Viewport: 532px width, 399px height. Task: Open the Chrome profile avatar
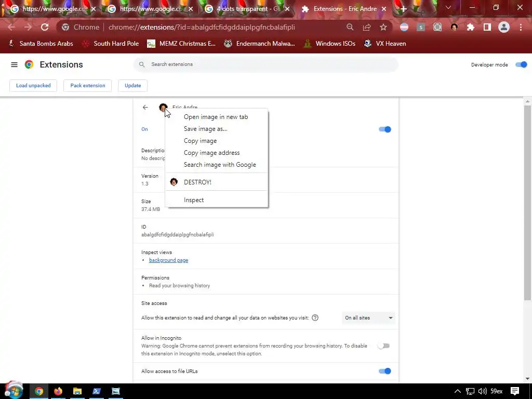click(x=504, y=27)
